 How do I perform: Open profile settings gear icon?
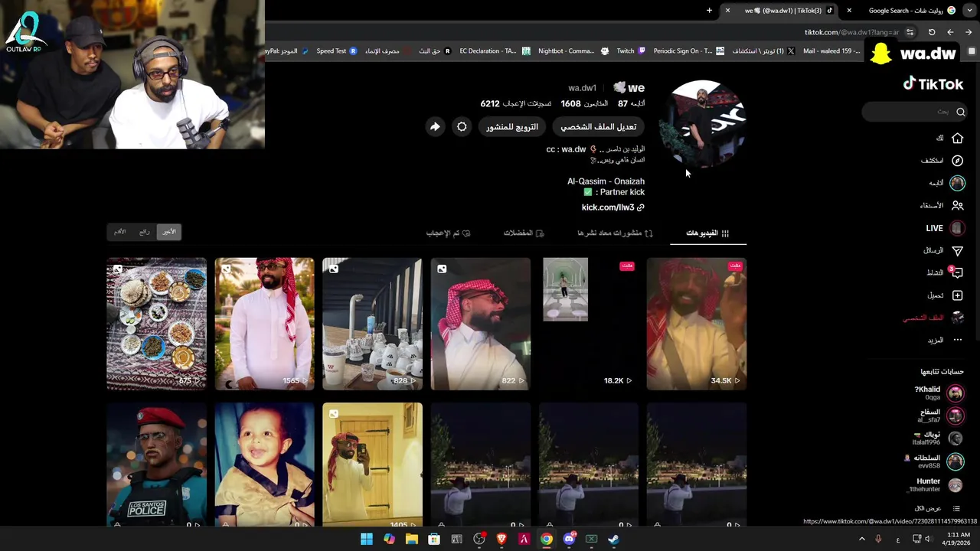[x=462, y=127]
